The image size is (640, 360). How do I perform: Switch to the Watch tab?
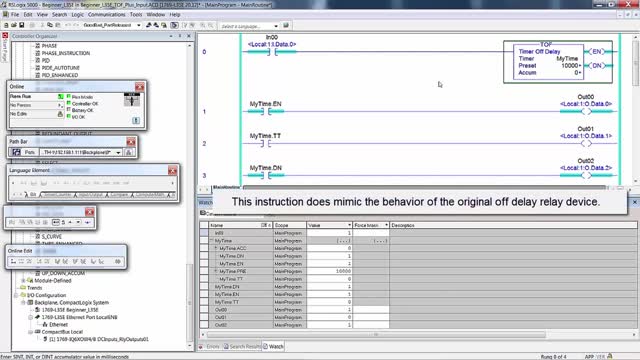point(273,347)
